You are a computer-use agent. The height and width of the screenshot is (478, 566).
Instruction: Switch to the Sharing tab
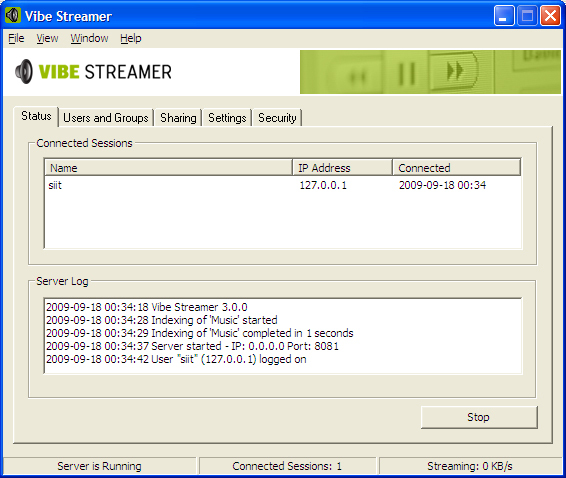click(178, 118)
